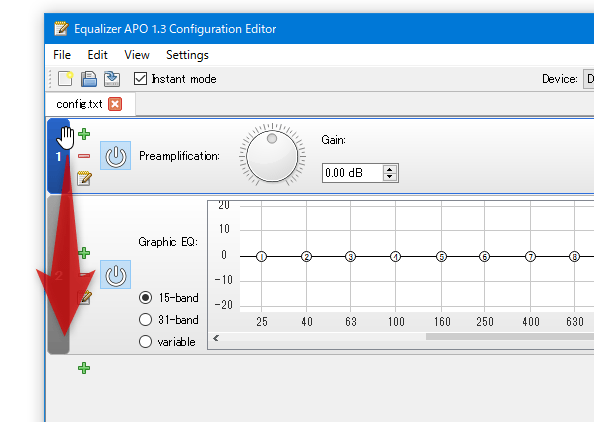The width and height of the screenshot is (594, 422).
Task: Click the 'Graphic EQ:' label
Action: 168,242
